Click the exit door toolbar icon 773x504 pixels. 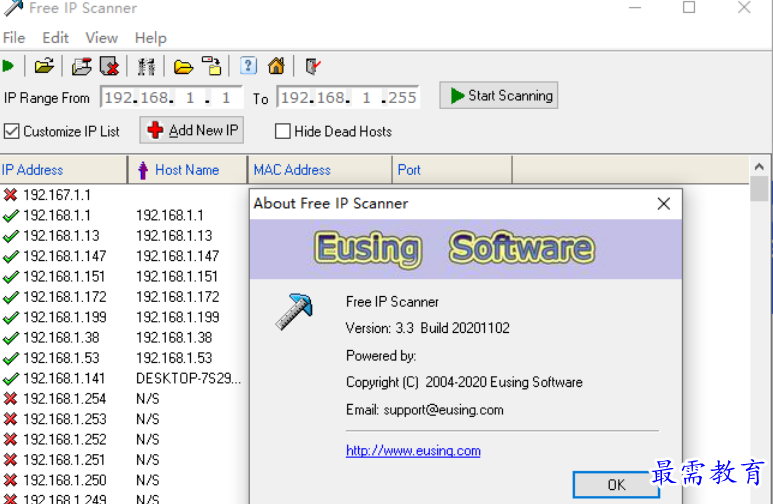[313, 66]
